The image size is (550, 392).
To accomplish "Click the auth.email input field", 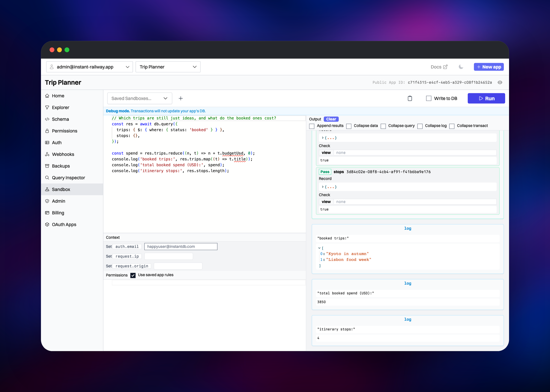I will (x=181, y=246).
